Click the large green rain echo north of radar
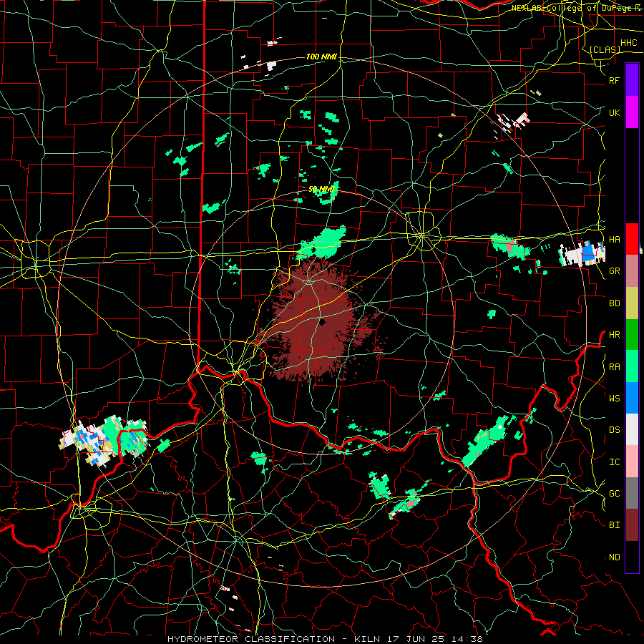 pyautogui.click(x=323, y=243)
